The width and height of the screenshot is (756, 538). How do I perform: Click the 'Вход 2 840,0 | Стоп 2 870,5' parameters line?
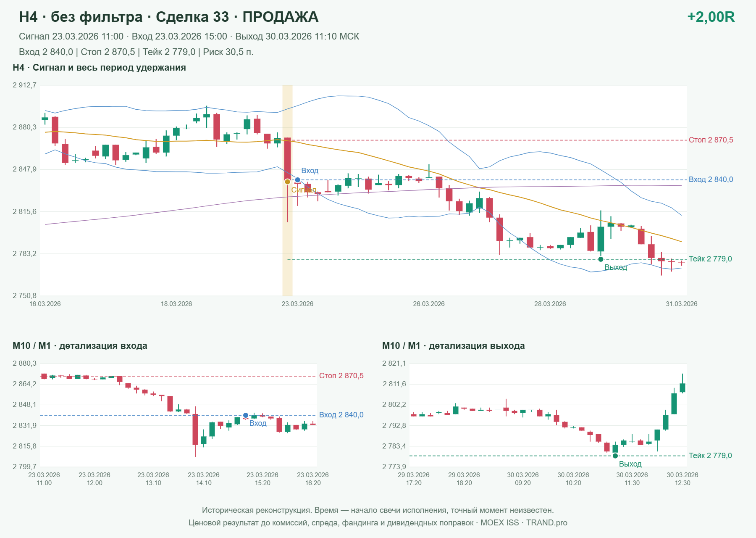click(x=136, y=52)
